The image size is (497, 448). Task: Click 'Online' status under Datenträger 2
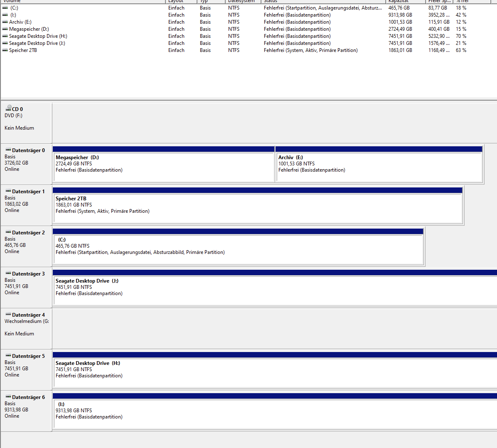(x=12, y=251)
